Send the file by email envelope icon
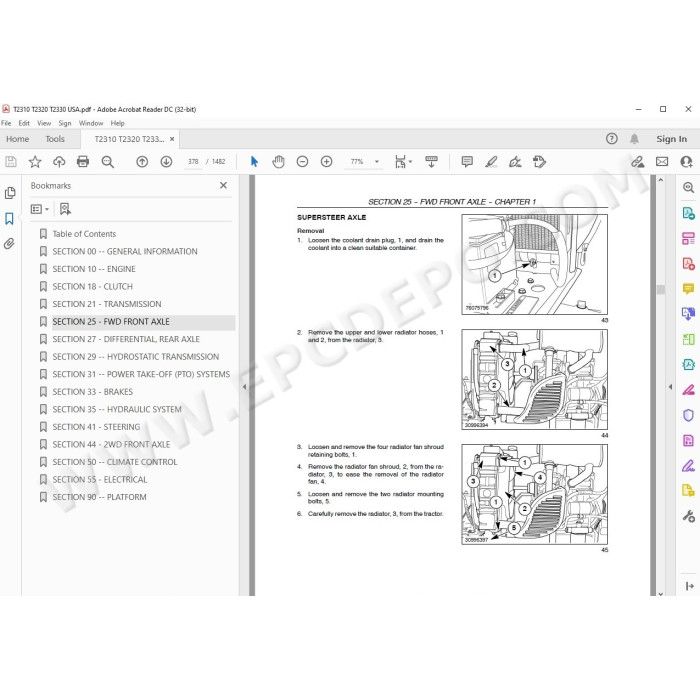The width and height of the screenshot is (700, 700). pyautogui.click(x=662, y=162)
